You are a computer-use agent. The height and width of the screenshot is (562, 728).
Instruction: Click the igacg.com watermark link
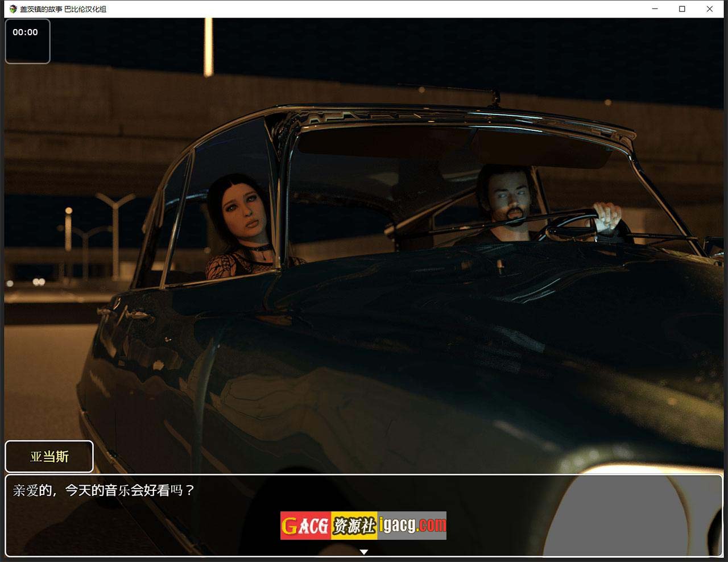pos(412,525)
